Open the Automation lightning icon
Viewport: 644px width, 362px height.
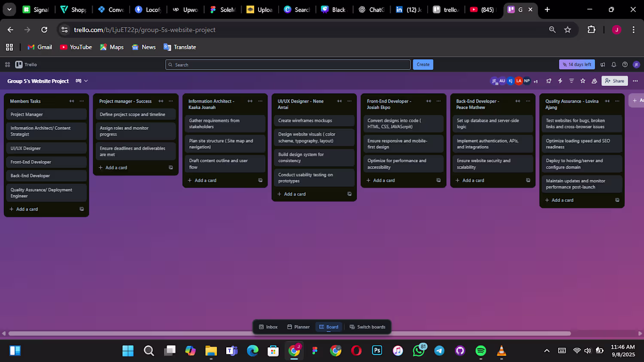click(560, 81)
